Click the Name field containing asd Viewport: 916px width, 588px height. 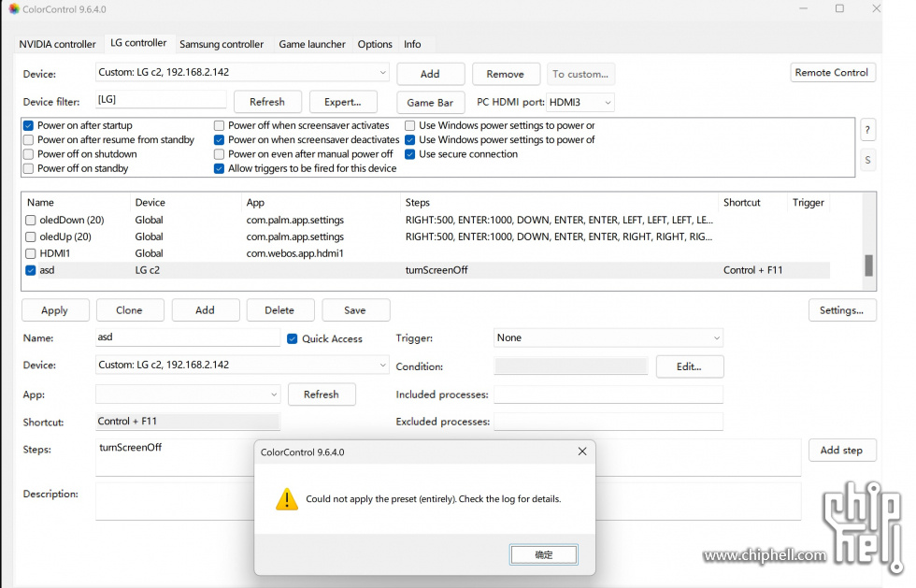pyautogui.click(x=188, y=337)
